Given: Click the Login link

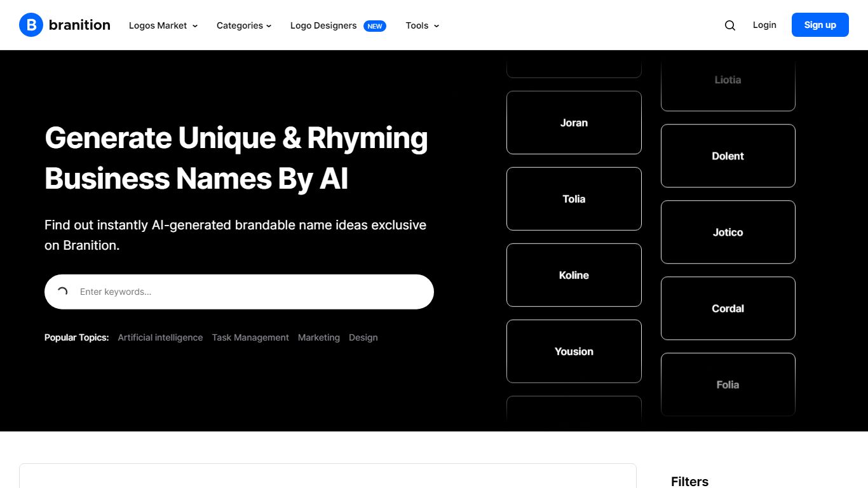Looking at the screenshot, I should click(764, 25).
